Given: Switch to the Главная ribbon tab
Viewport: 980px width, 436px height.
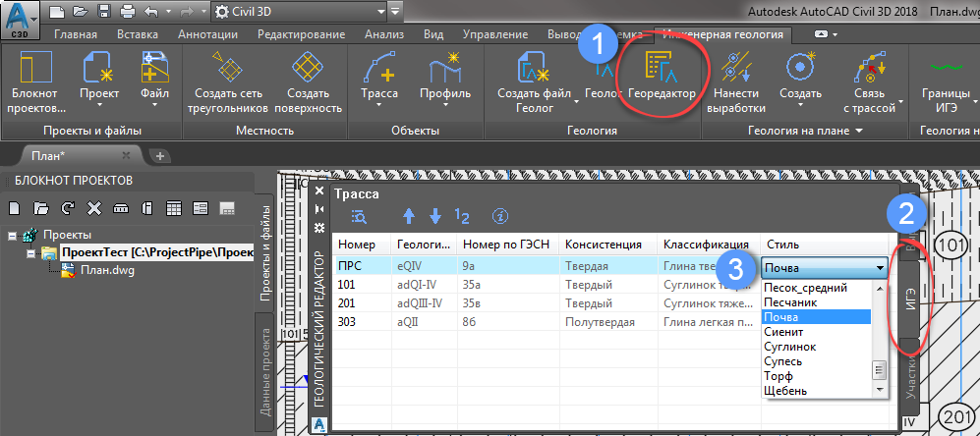Looking at the screenshot, I should [x=76, y=34].
